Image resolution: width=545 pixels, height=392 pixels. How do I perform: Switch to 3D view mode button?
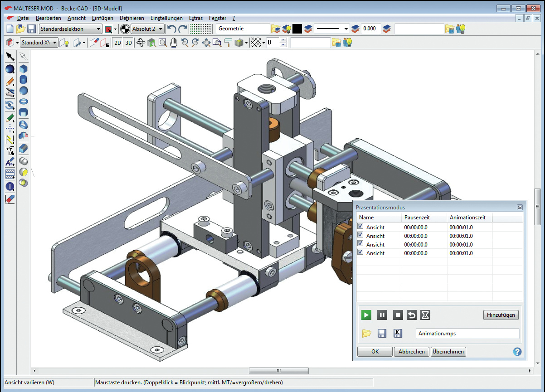[x=129, y=43]
